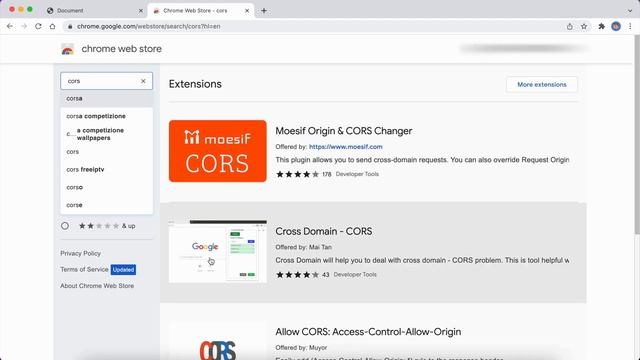This screenshot has height=360, width=640.
Task: Close the Chrome Web Store tab
Action: (247, 11)
